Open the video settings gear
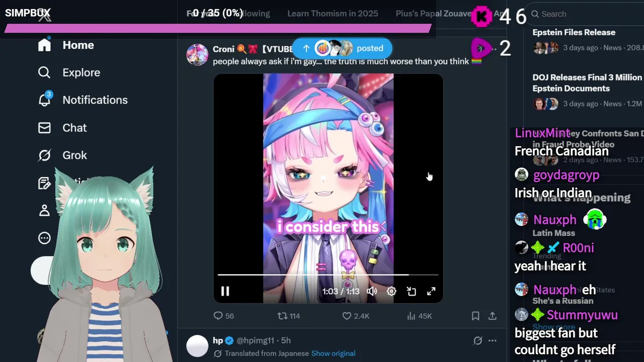This screenshot has width=644, height=362. 391,291
